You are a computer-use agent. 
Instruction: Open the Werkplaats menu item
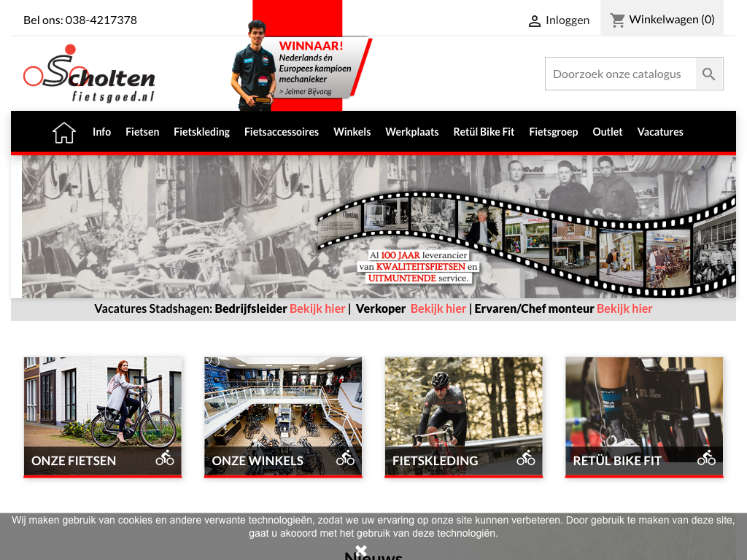pyautogui.click(x=412, y=132)
